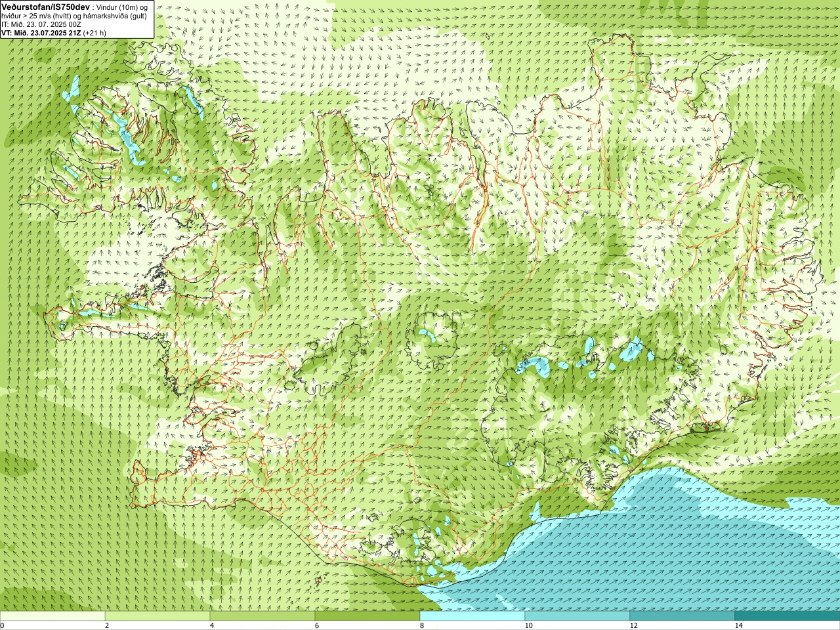Click the '10' wind scale label

[x=528, y=625]
